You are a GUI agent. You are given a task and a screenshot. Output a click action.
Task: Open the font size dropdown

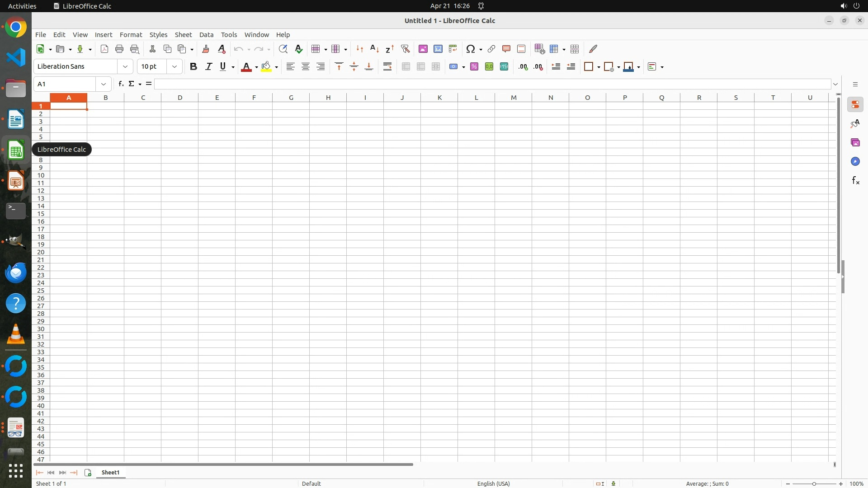(175, 66)
